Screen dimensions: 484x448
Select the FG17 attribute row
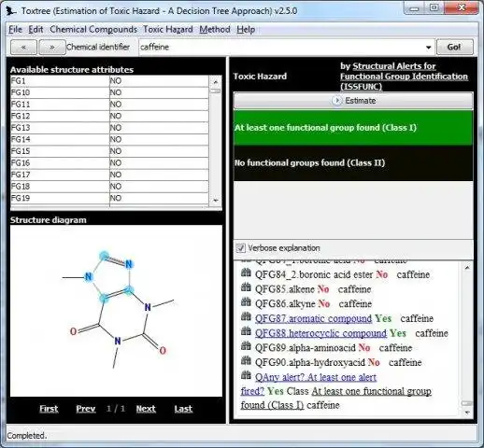click(109, 175)
